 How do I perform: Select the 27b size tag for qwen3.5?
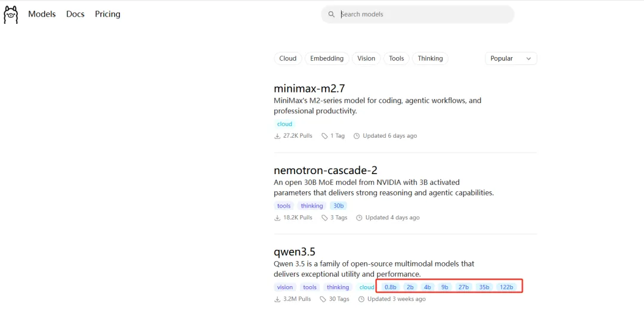pos(463,287)
